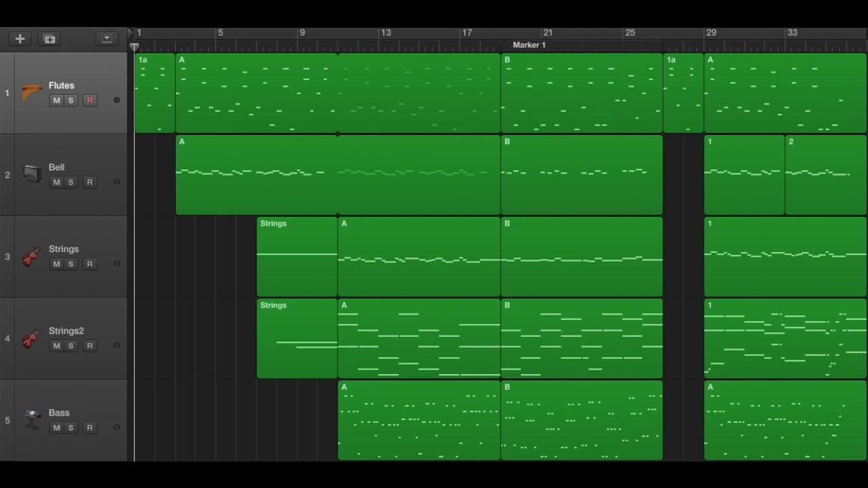Click bar 9 in the timeline ruler

pyautogui.click(x=302, y=33)
